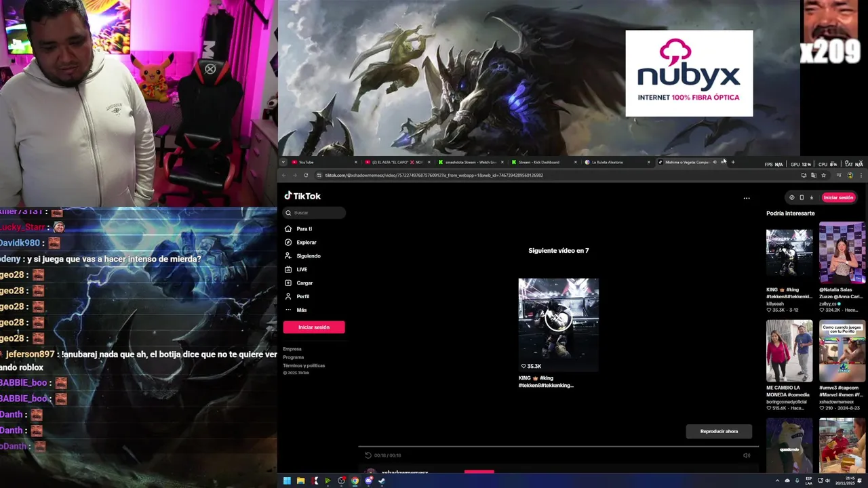Open Podría interesarte heading

791,213
